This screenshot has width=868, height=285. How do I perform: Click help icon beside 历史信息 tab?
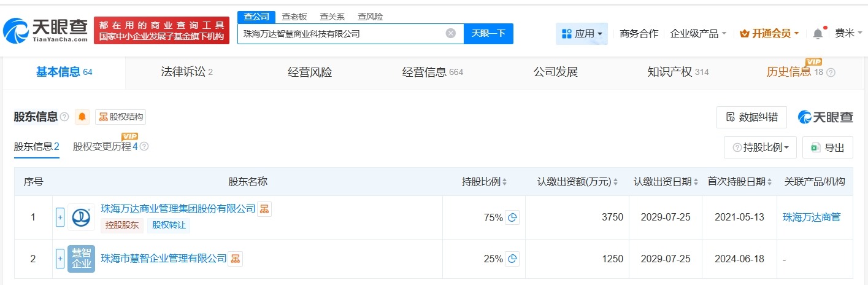pyautogui.click(x=831, y=72)
